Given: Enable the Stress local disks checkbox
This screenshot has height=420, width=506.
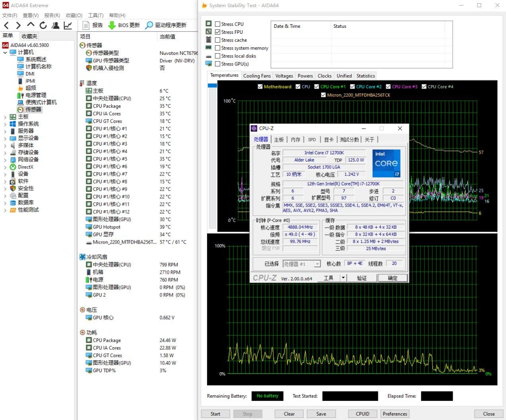Looking at the screenshot, I should point(218,56).
